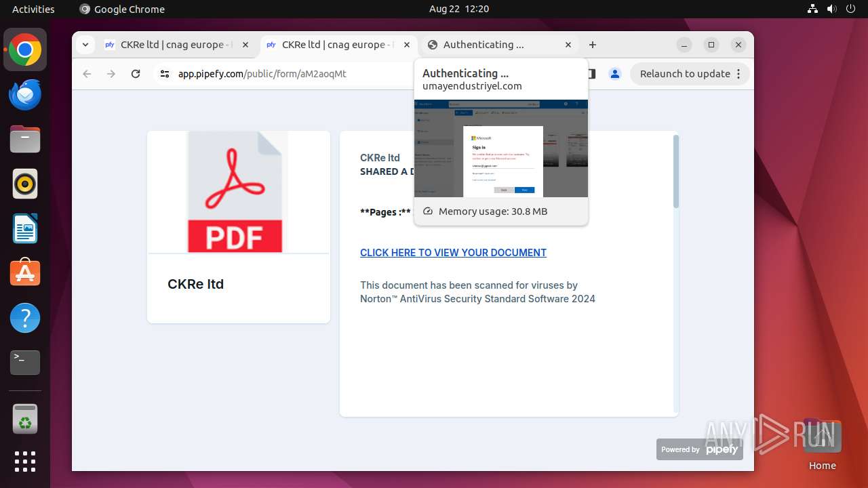
Task: Open the network status icon
Action: (x=813, y=9)
